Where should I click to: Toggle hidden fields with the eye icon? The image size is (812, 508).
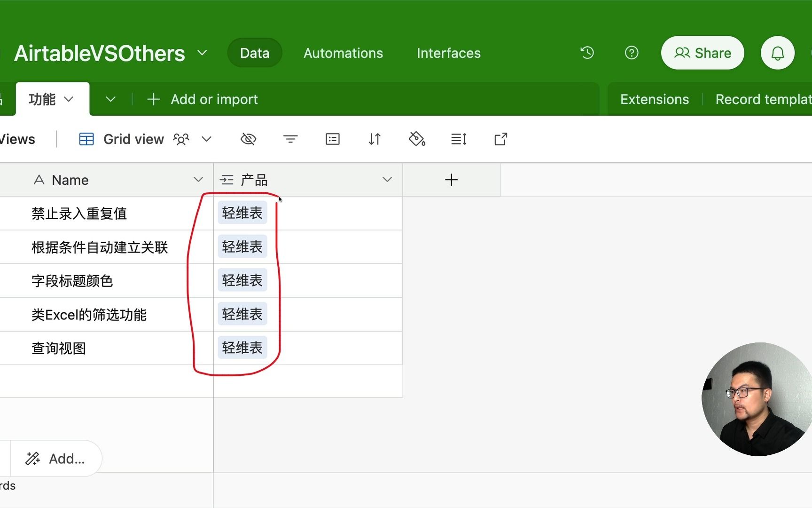(248, 139)
